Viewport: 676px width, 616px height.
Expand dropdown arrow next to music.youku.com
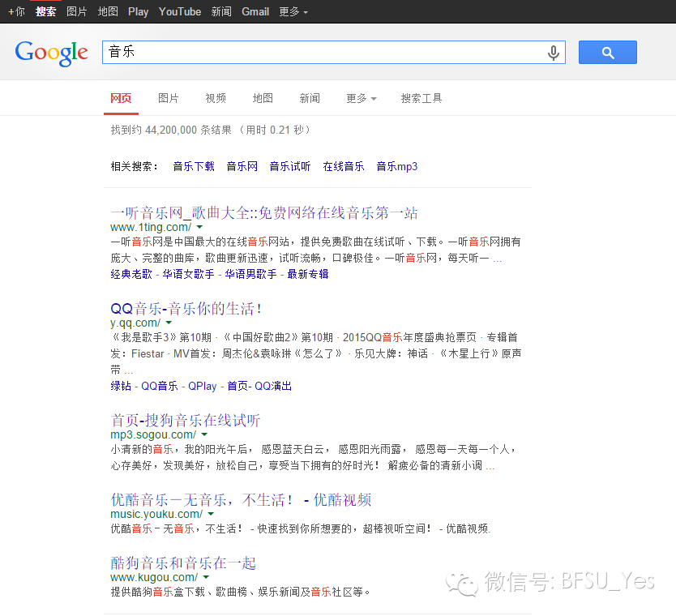211,514
